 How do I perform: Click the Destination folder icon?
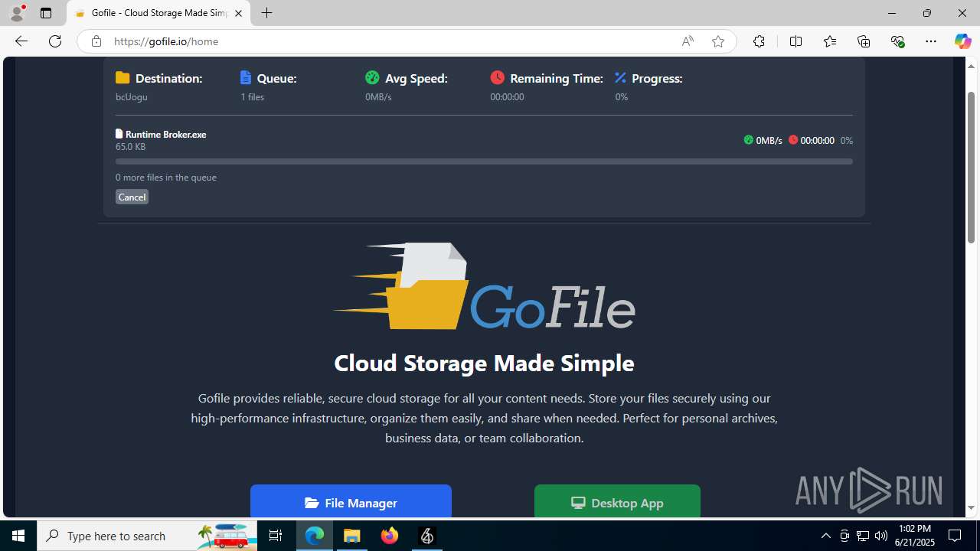122,77
